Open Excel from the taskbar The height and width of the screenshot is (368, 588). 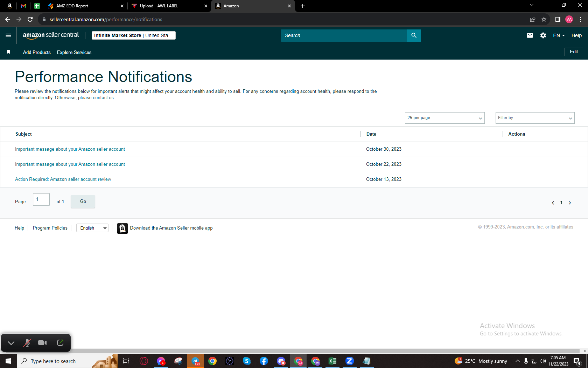[x=332, y=361]
